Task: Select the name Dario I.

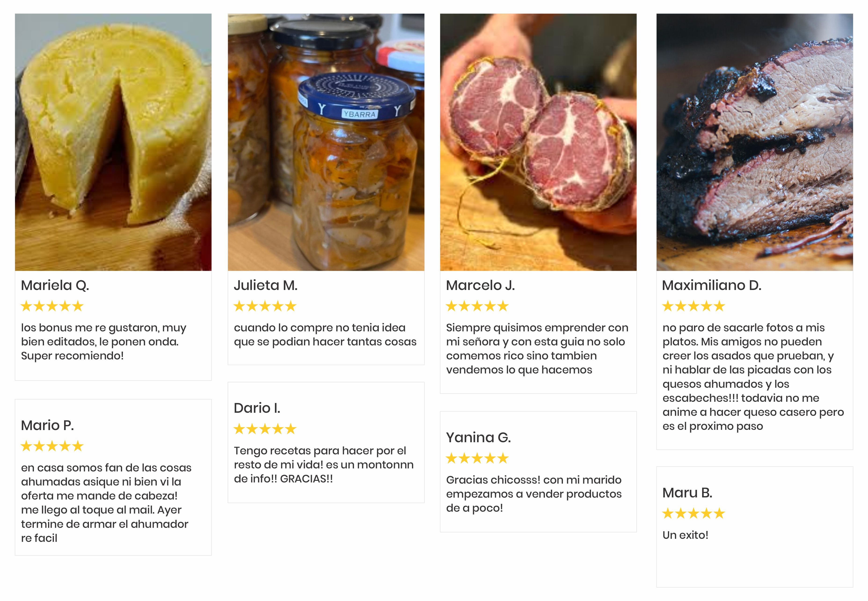Action: tap(257, 408)
